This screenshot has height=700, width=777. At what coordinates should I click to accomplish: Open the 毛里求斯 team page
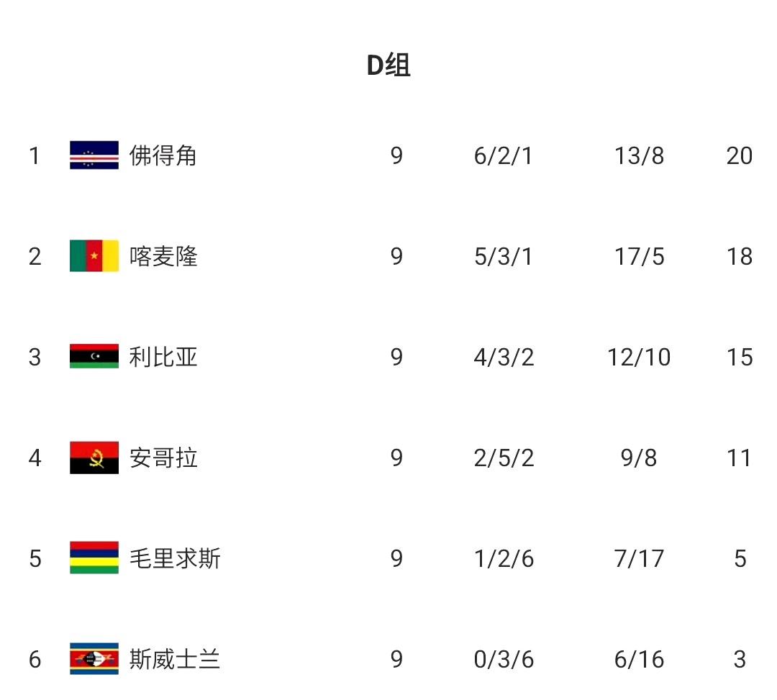[x=175, y=558]
